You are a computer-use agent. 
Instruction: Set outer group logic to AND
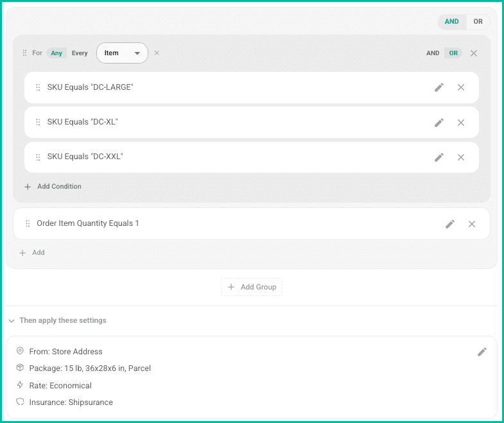(451, 22)
